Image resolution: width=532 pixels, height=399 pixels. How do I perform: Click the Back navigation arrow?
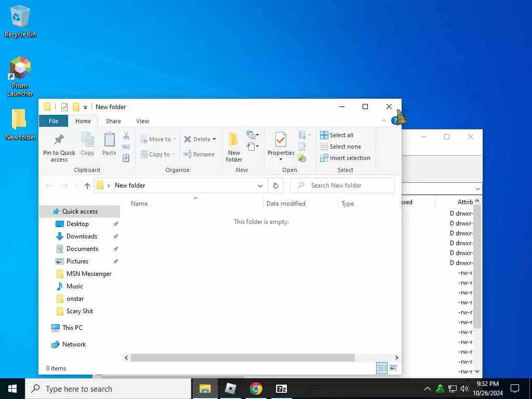(49, 185)
